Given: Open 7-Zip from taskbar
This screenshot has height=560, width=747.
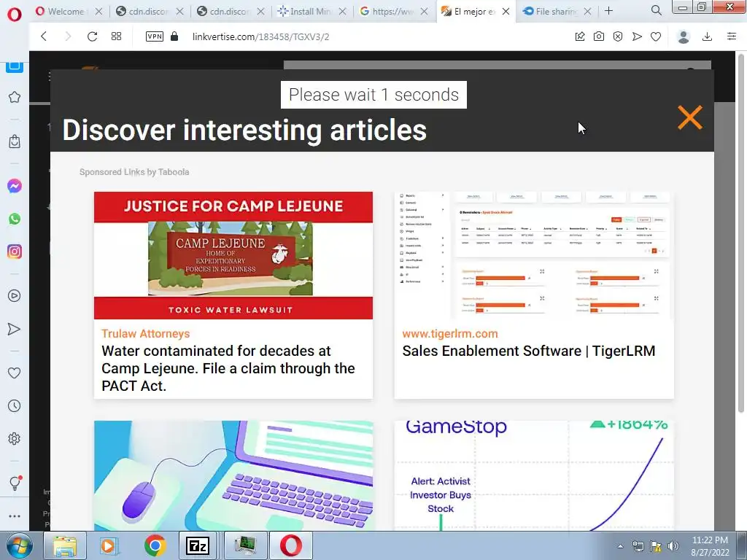Looking at the screenshot, I should [198, 545].
